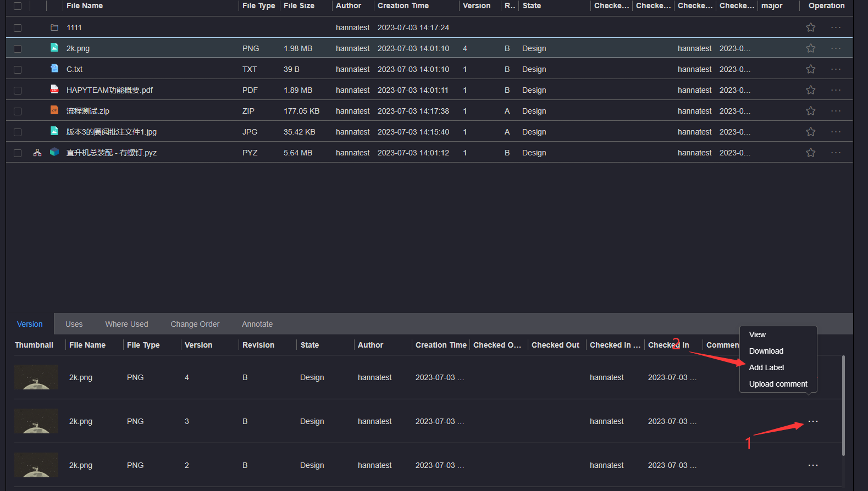868x491 pixels.
Task: Open the Where Used tab
Action: point(127,324)
